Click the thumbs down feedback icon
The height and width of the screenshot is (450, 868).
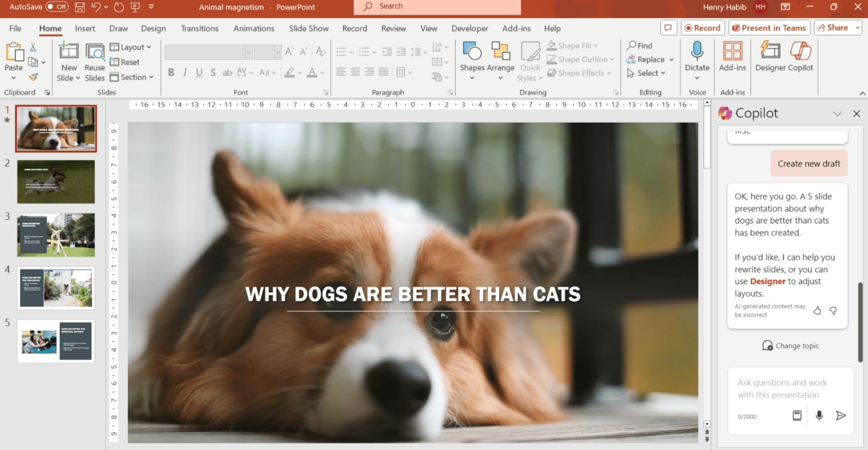[x=833, y=310]
